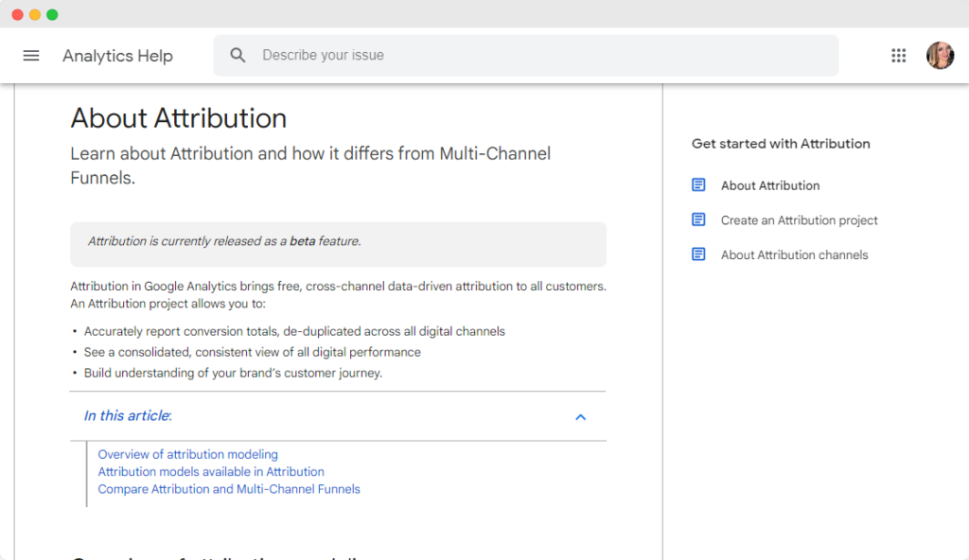Click the In this article heading
The width and height of the screenshot is (969, 560).
point(128,416)
